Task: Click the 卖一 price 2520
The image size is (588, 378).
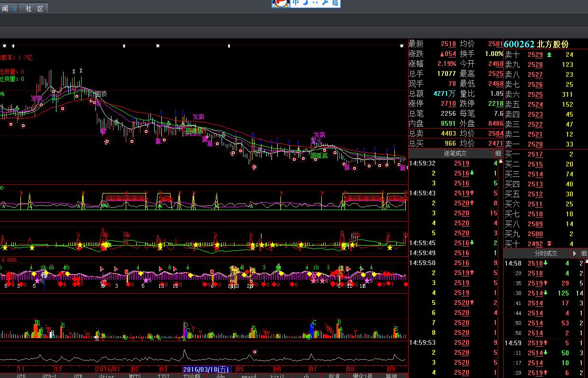Action: (x=535, y=144)
